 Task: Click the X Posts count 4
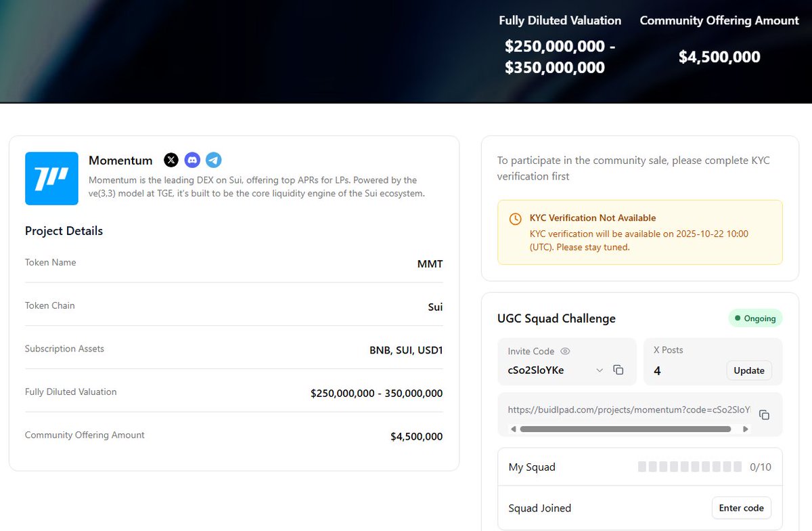(657, 370)
